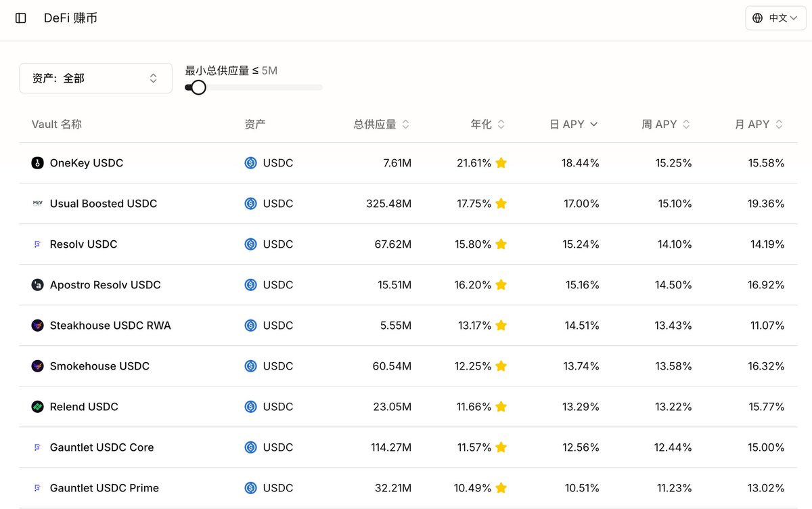Click the 10.51% daily APY value

coord(581,488)
